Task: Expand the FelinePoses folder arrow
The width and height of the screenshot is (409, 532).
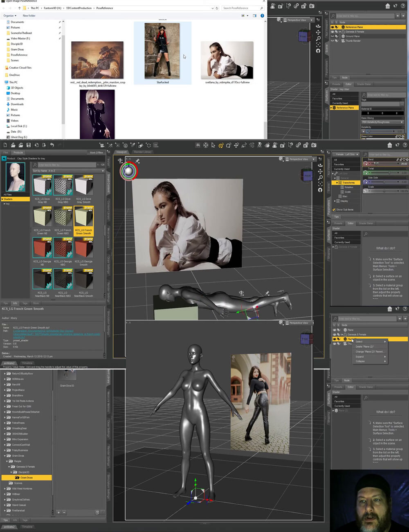Action: (x=5, y=423)
